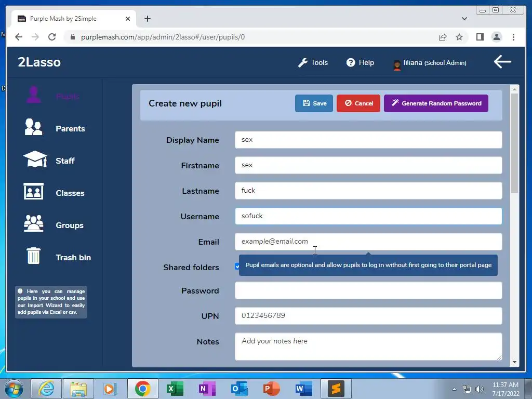Screen dimensions: 532x399
Task: Open Outlook from taskbar
Action: point(239,389)
